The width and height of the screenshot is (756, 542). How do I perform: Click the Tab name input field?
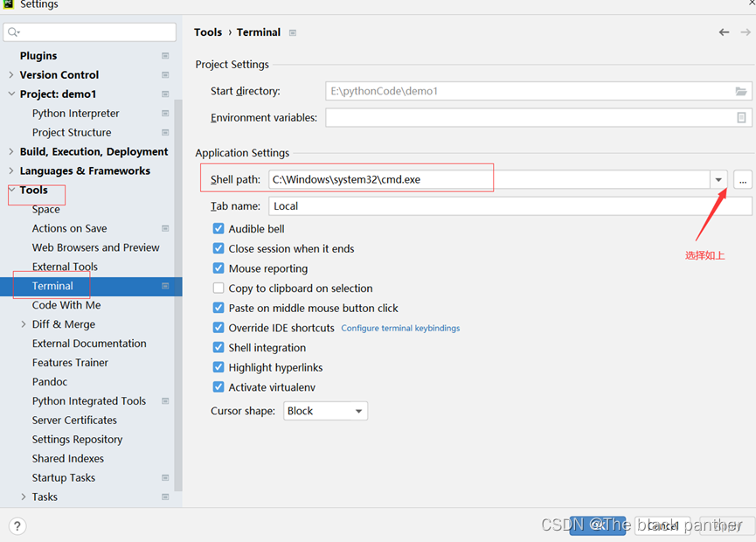(510, 206)
